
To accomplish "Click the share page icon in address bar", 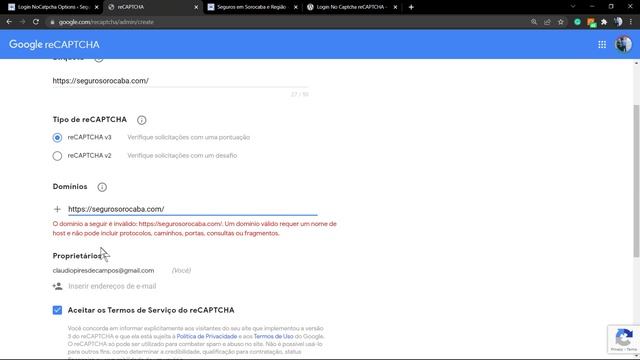I will [x=547, y=22].
